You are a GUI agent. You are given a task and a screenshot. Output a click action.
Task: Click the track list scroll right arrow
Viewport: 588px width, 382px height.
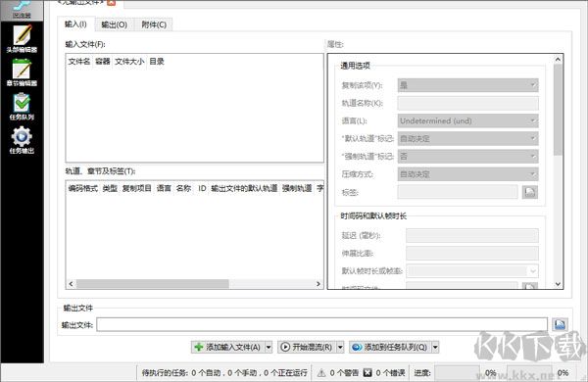(x=318, y=284)
